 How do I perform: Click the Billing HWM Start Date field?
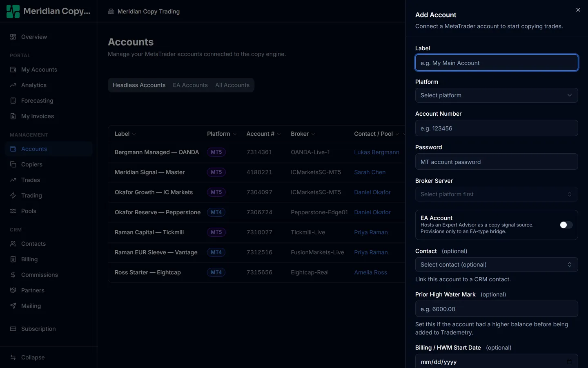pyautogui.click(x=497, y=361)
